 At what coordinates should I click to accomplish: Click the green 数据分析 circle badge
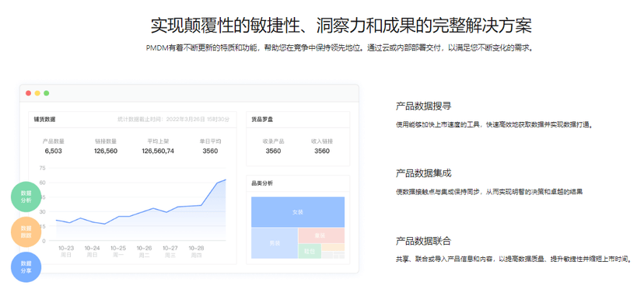coord(26,197)
